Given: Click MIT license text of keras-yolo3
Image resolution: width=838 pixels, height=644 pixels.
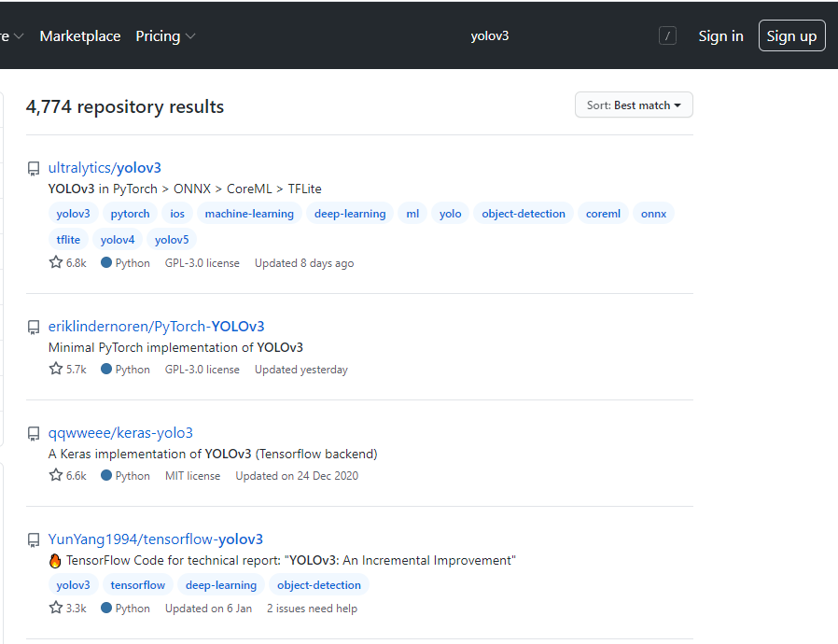Looking at the screenshot, I should point(192,476).
